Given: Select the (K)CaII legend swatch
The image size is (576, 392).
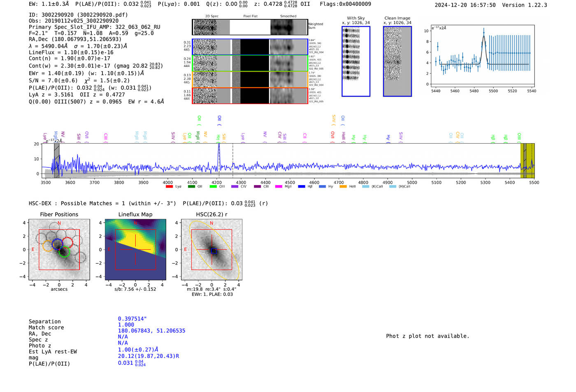Looking at the screenshot, I should tap(366, 187).
